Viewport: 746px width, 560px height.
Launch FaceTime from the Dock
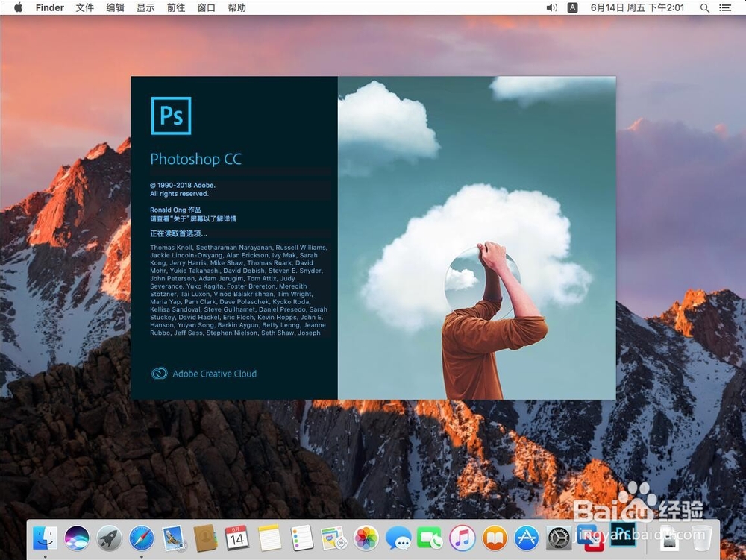[429, 536]
